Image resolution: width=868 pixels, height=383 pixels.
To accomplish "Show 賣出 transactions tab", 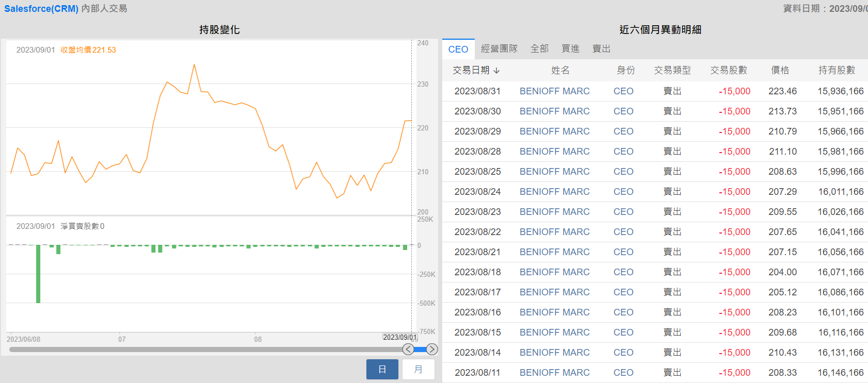I will 601,49.
